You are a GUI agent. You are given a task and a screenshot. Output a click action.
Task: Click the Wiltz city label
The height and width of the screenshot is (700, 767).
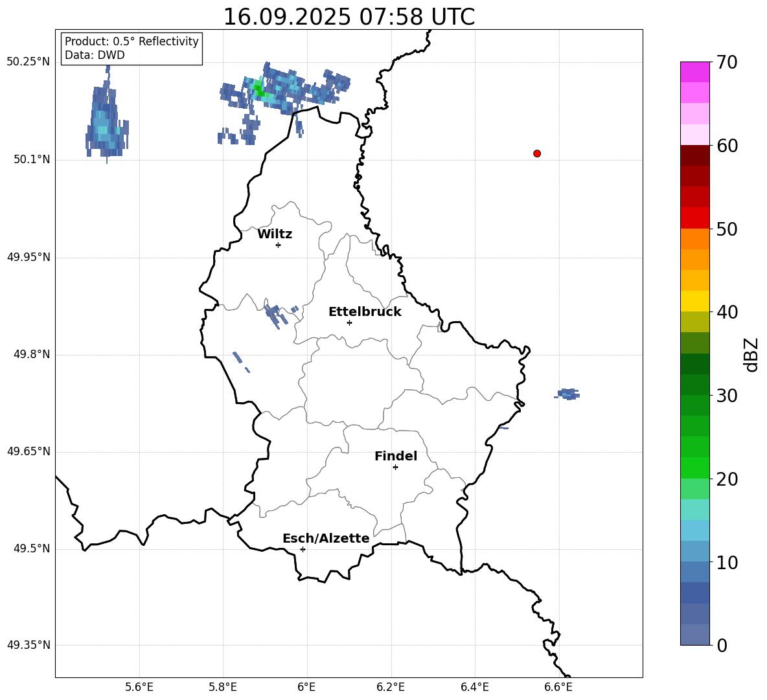(x=275, y=234)
